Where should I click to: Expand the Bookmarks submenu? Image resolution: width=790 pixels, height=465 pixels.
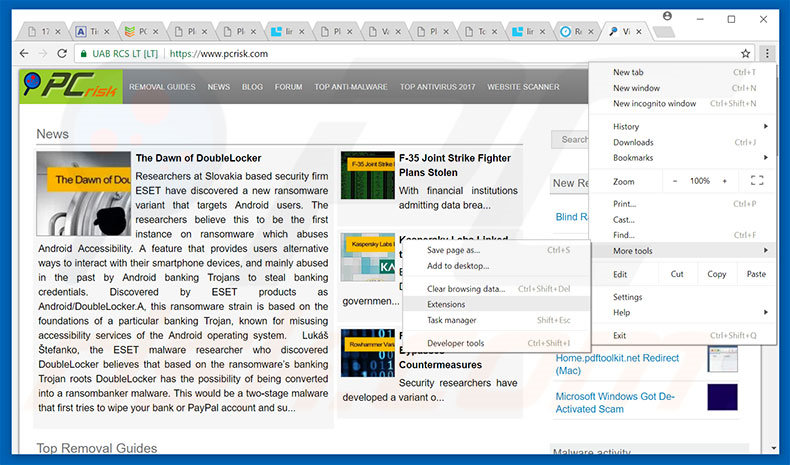tap(682, 158)
